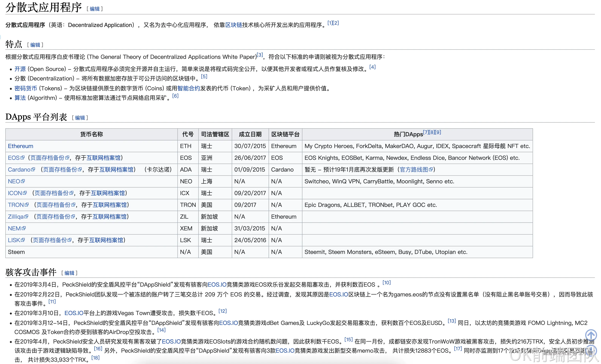Click external link icon next to LISK

[x=23, y=240]
